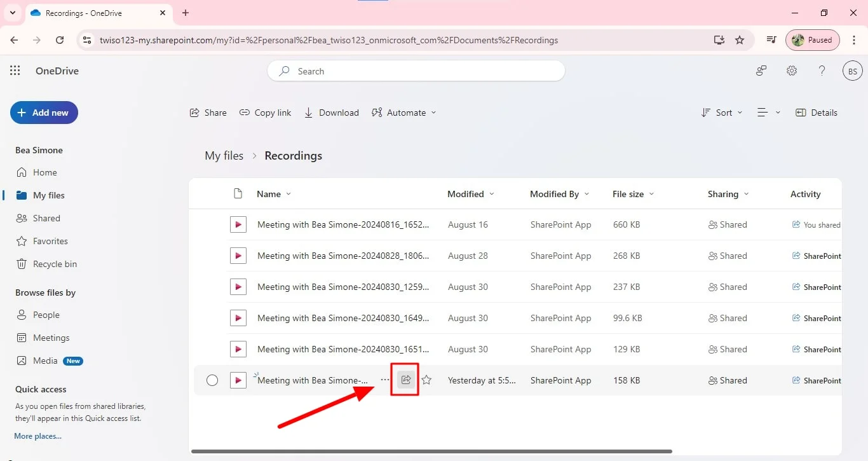Open the More places link
868x461 pixels.
click(37, 436)
